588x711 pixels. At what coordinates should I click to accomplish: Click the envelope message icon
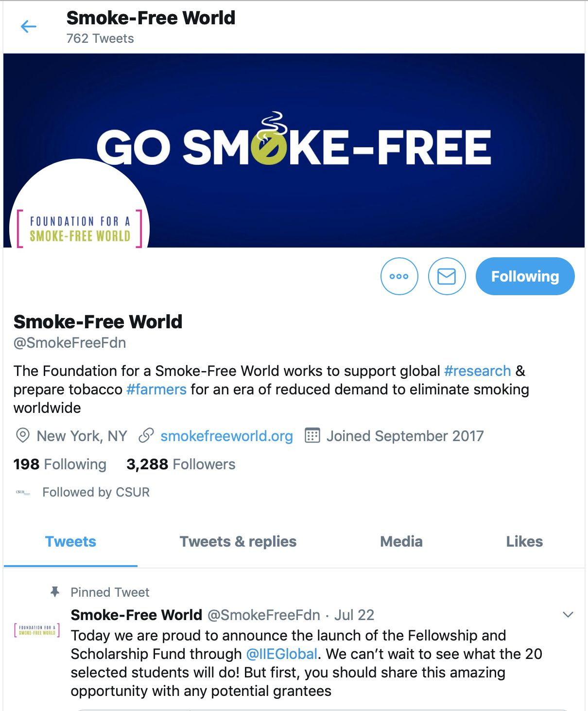pos(447,276)
